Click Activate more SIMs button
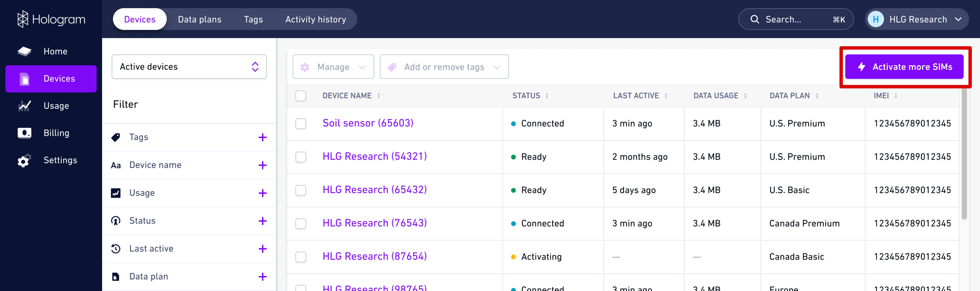The height and width of the screenshot is (291, 980). click(x=904, y=67)
